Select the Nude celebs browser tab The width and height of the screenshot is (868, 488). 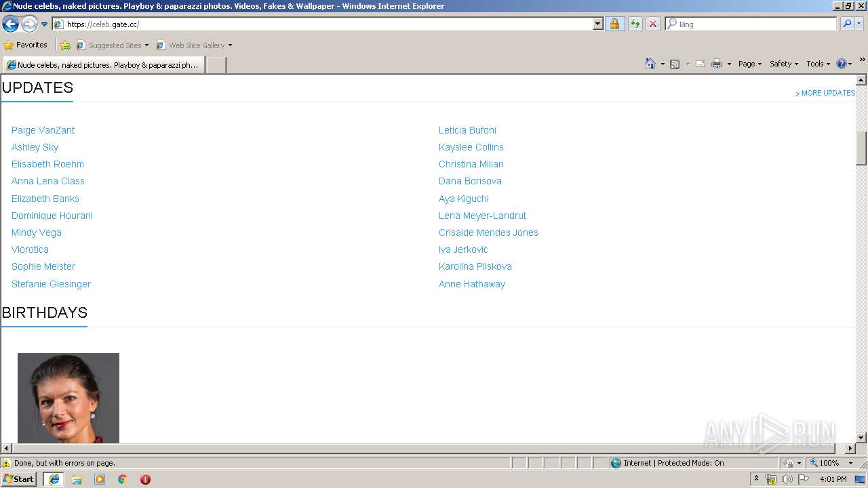point(103,65)
